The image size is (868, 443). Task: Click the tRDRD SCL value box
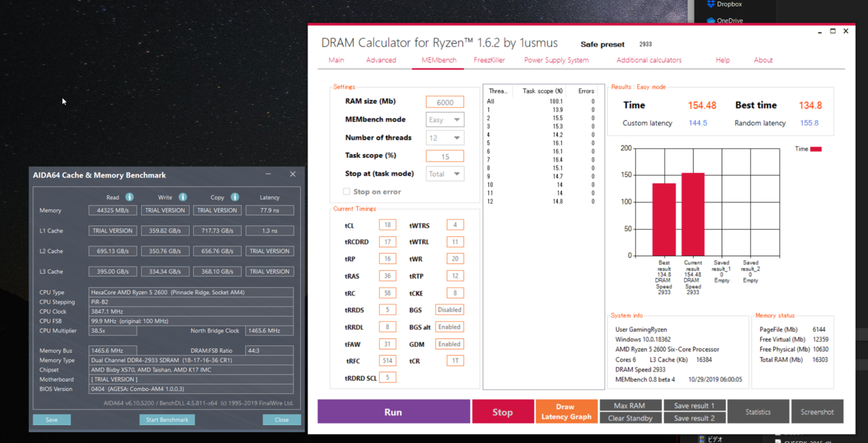(388, 377)
